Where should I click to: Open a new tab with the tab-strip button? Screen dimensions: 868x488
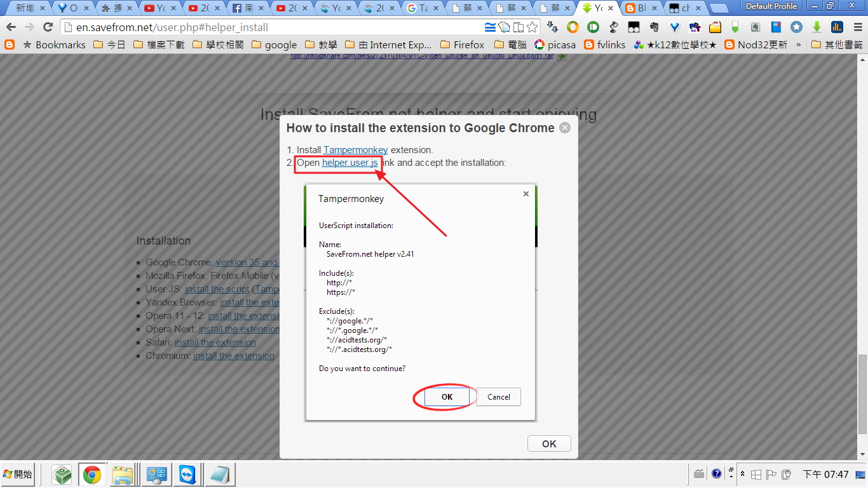tap(719, 9)
